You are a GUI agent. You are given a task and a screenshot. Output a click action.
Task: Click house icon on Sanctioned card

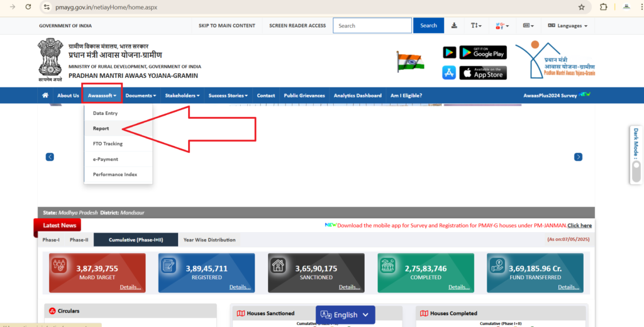click(278, 265)
